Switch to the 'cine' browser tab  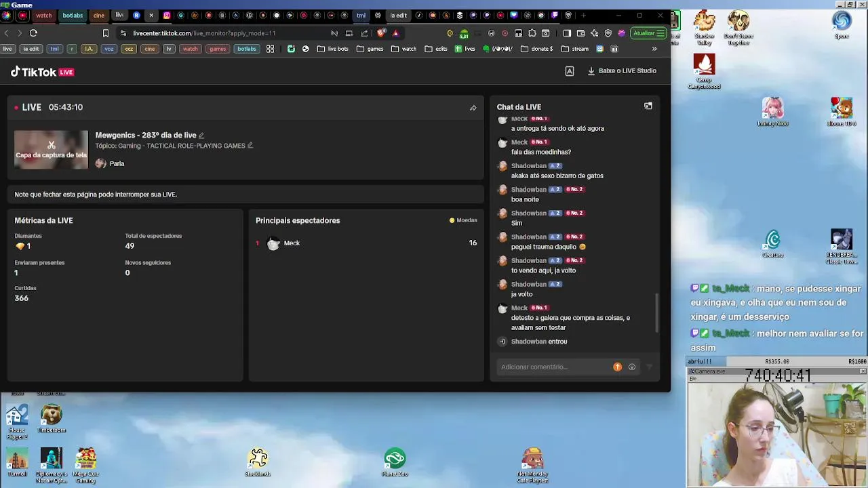99,15
